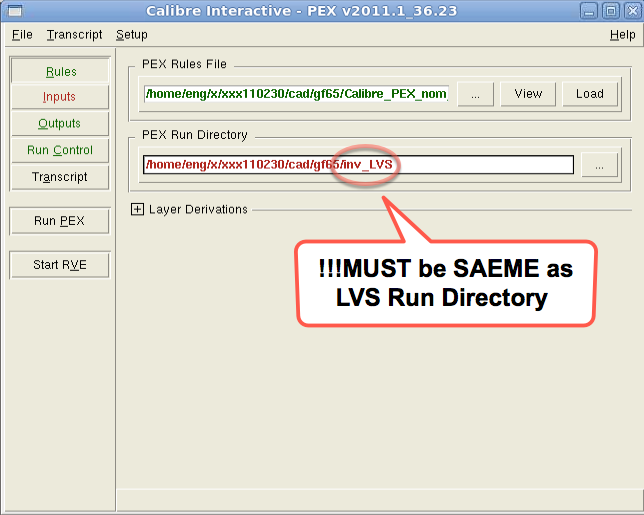644x515 pixels.
Task: Open the Setup menu
Action: (131, 34)
